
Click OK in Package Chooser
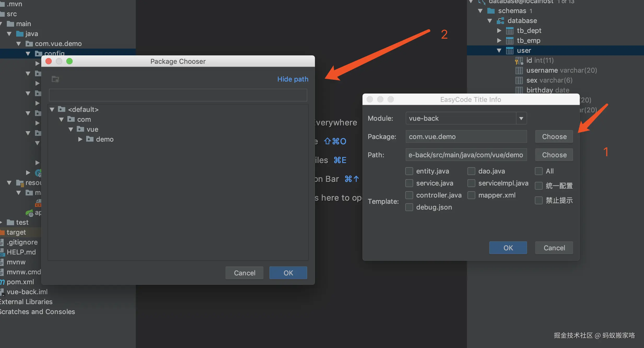point(288,273)
